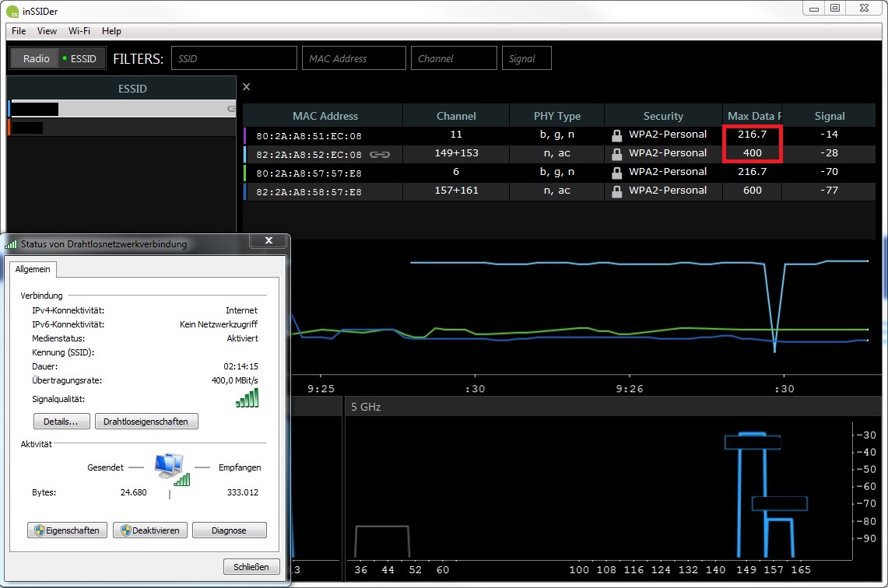The height and width of the screenshot is (588, 888).
Task: Select the second ESSID entry in list
Action: click(122, 128)
